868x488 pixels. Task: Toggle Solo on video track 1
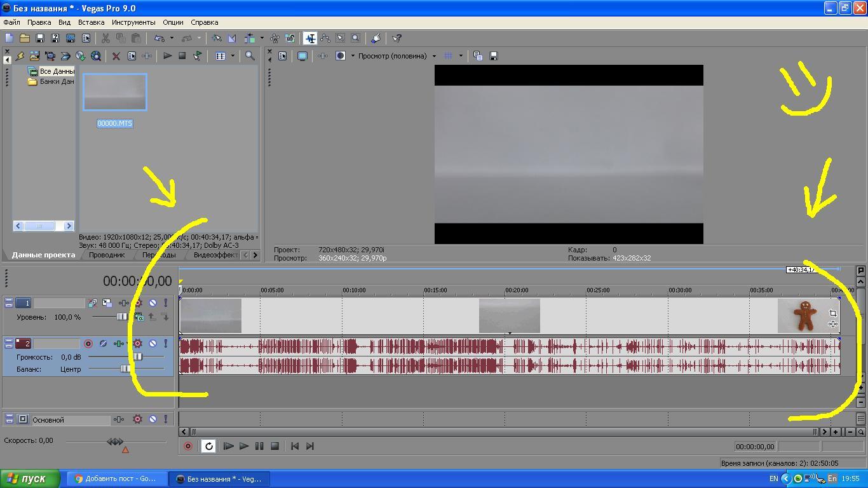click(166, 303)
